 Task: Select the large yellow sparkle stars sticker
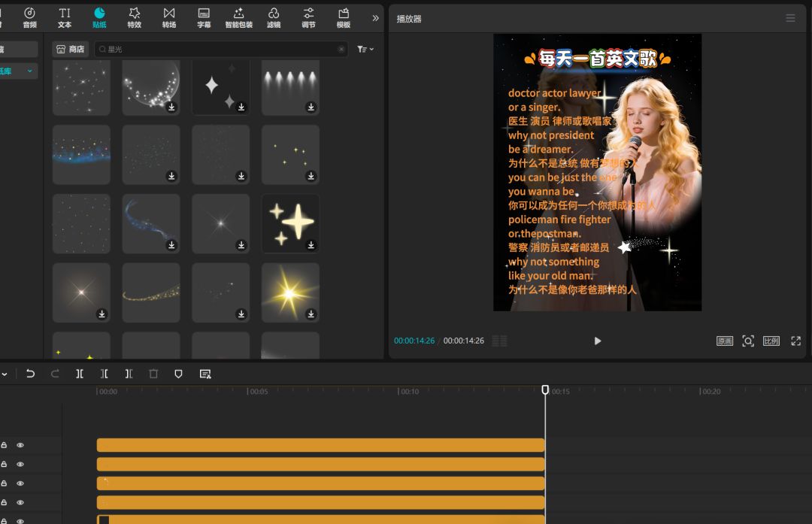(x=290, y=223)
